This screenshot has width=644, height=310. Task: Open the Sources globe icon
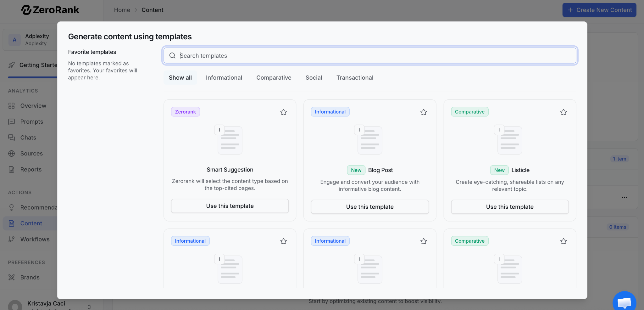pyautogui.click(x=12, y=154)
